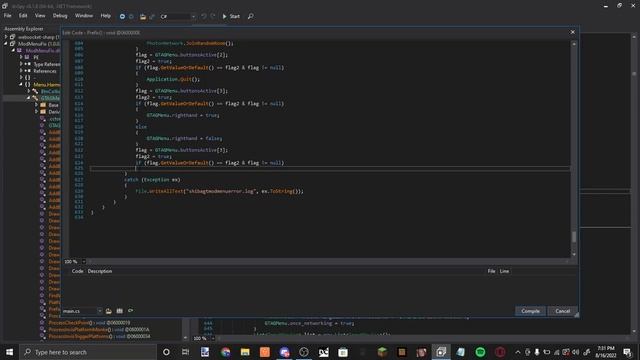Click the C# icon beside main.cs dropdown
Image resolution: width=640 pixels, height=360 pixels.
click(131, 311)
